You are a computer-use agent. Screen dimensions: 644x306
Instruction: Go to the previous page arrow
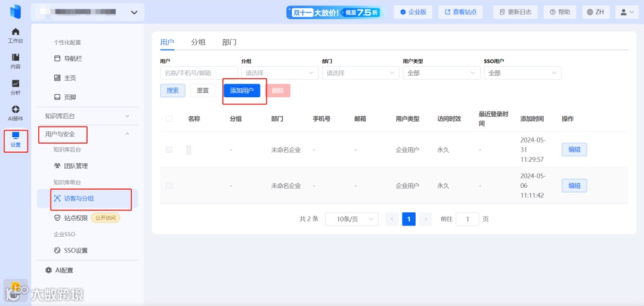coord(392,219)
